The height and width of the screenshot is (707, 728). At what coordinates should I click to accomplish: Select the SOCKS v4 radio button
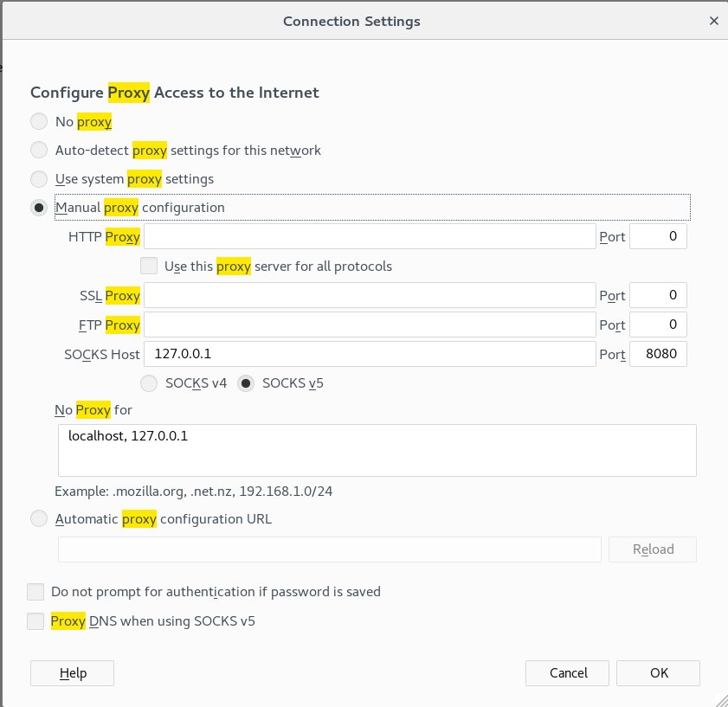pos(149,382)
